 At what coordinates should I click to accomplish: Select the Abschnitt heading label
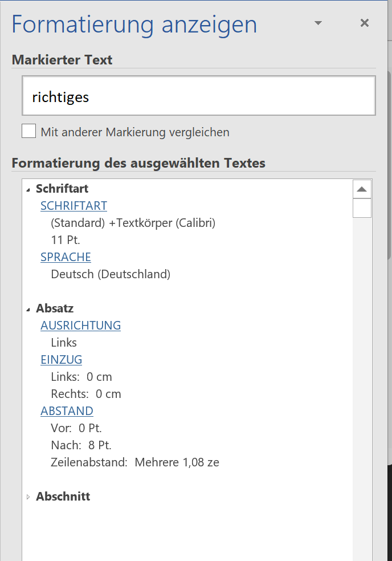63,496
